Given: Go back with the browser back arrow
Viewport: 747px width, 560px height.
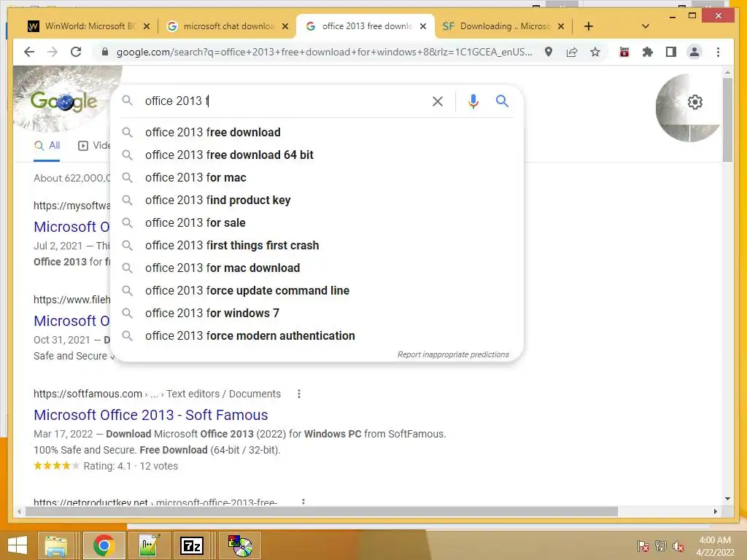Looking at the screenshot, I should [x=29, y=52].
